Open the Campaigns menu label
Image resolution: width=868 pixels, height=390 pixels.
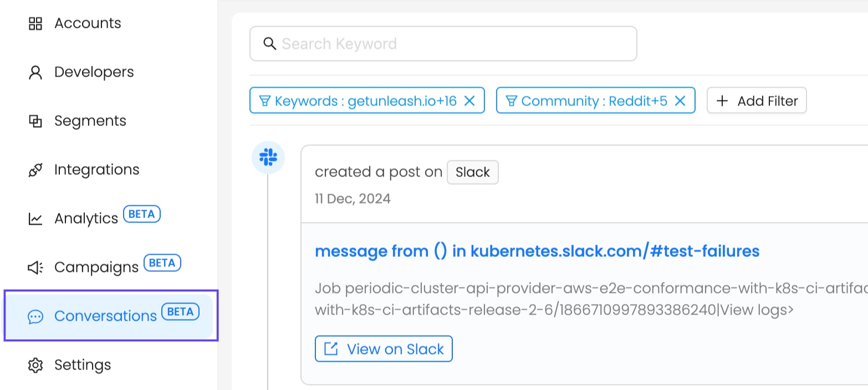tap(96, 267)
